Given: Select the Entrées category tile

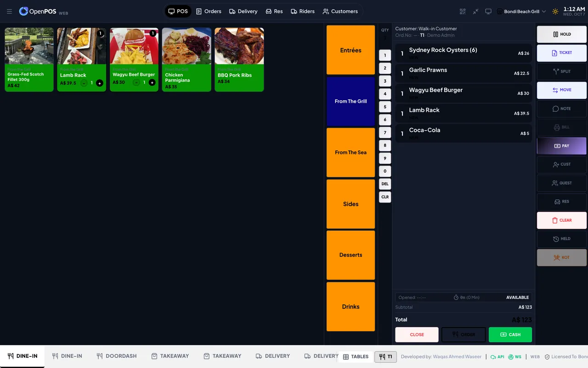Looking at the screenshot, I should [351, 50].
